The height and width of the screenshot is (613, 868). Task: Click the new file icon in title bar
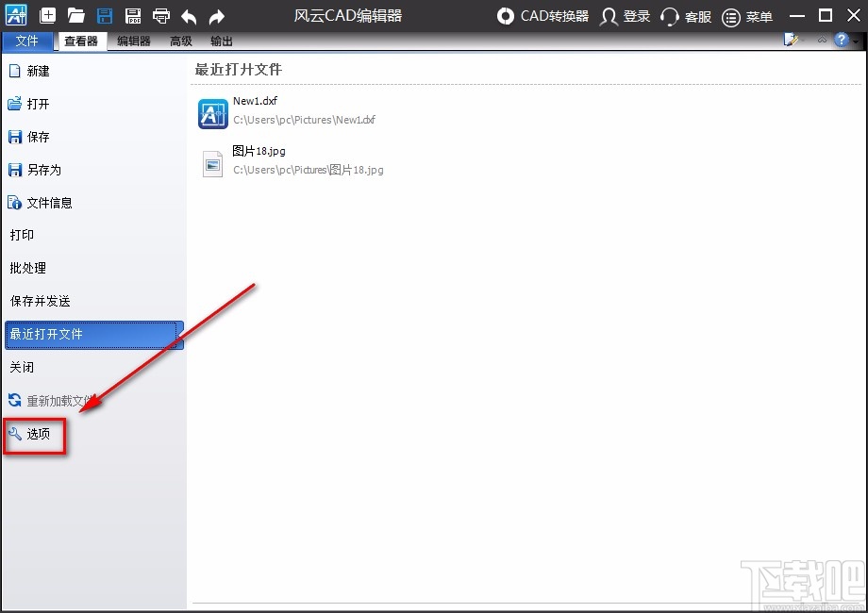(48, 16)
